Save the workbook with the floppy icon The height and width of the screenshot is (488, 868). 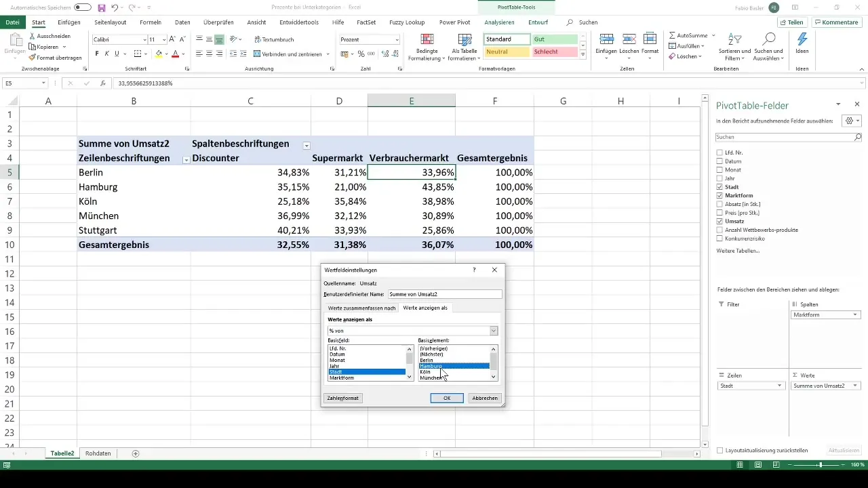(102, 7)
